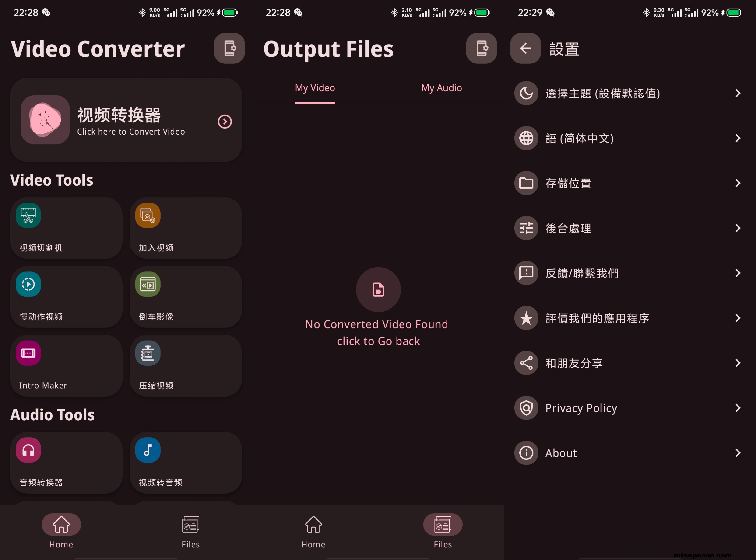This screenshot has height=560, width=756.
Task: Tap 'click to Go back' empty state text
Action: [x=378, y=341]
